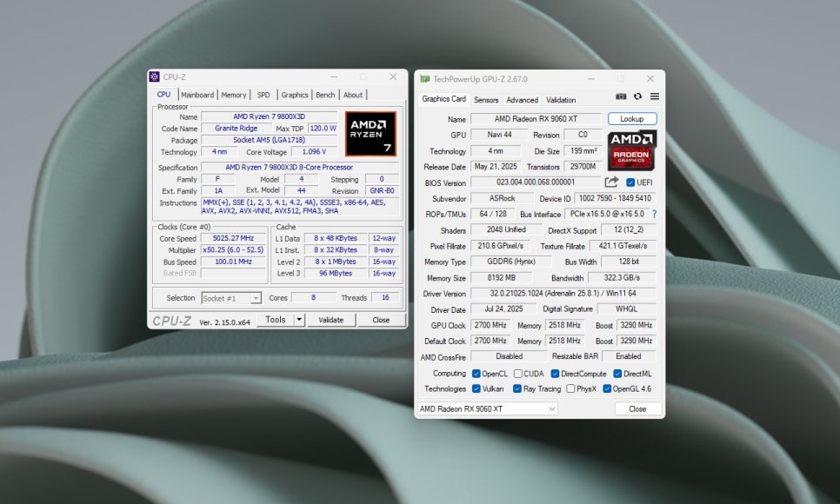Viewport: 840px width, 504px height.
Task: Click the Threads value 16
Action: click(385, 297)
